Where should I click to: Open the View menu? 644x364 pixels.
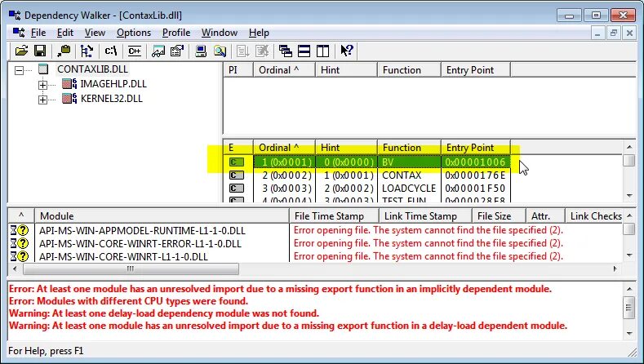tap(95, 33)
